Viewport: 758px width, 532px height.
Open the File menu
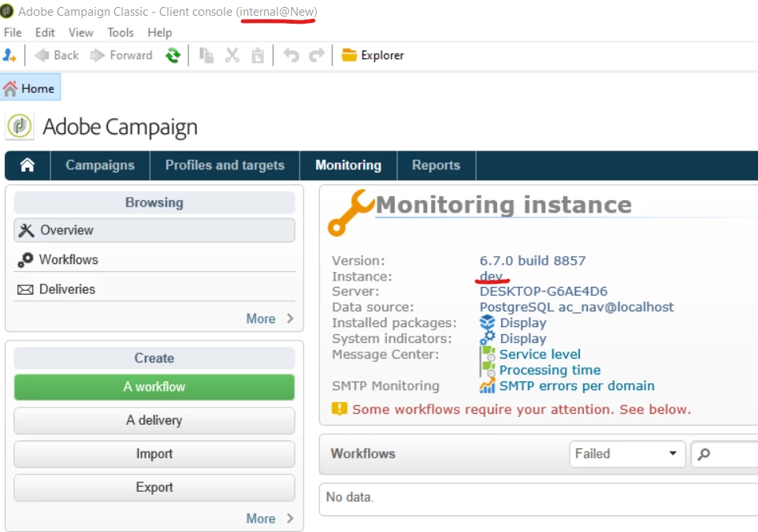13,32
